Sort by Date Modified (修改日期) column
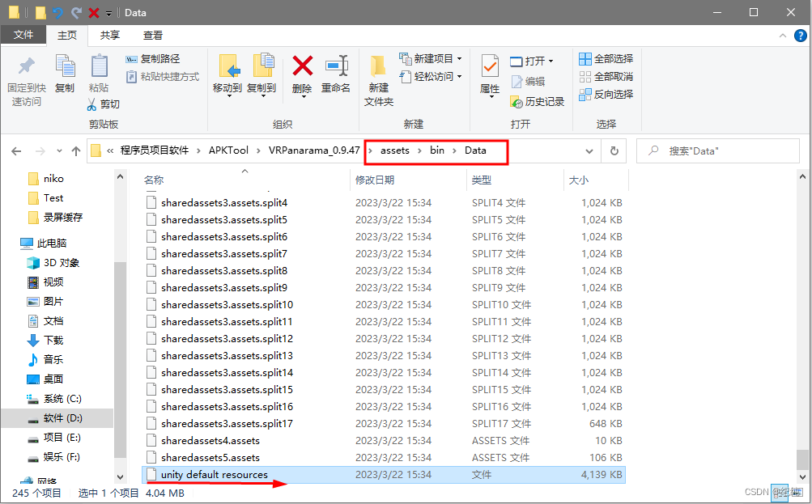 tap(375, 180)
